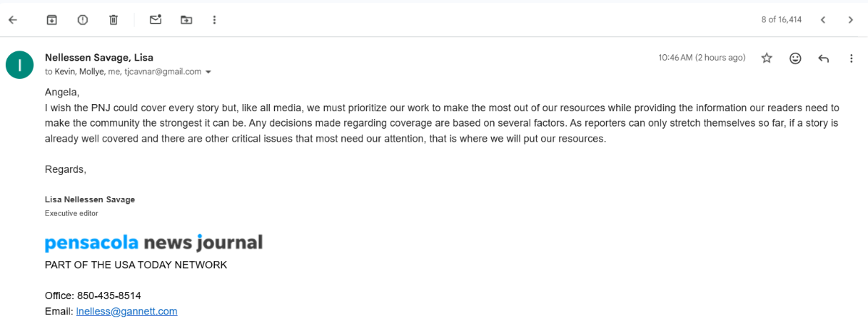Screen dimensions: 868x331
Task: Archive this email conversation
Action: coord(51,20)
